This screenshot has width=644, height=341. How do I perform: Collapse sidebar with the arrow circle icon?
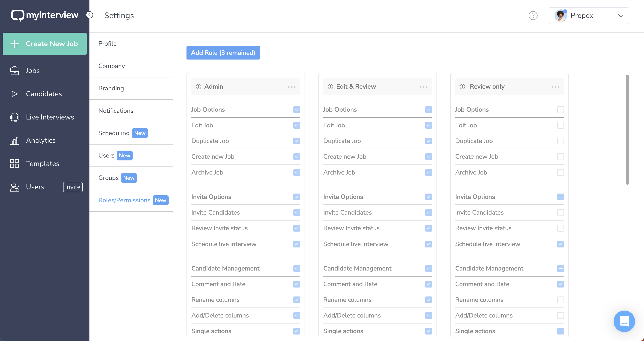tap(90, 15)
